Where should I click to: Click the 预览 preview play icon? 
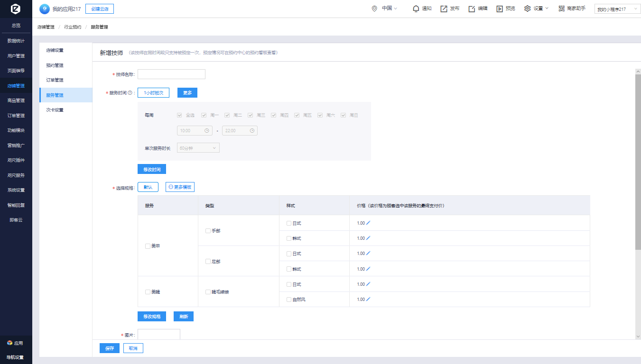click(500, 9)
